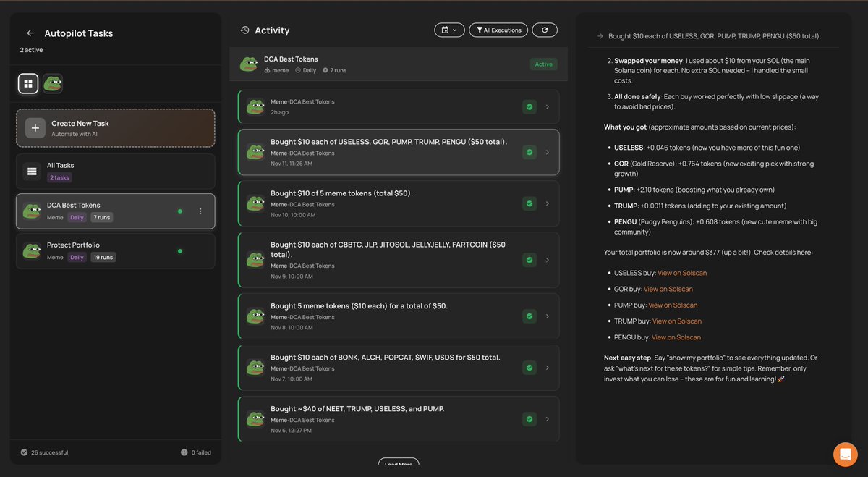Open the USELESS, GOR, PUMP, TRUMP, PENGU purchase entry
The height and width of the screenshot is (477, 868).
399,152
